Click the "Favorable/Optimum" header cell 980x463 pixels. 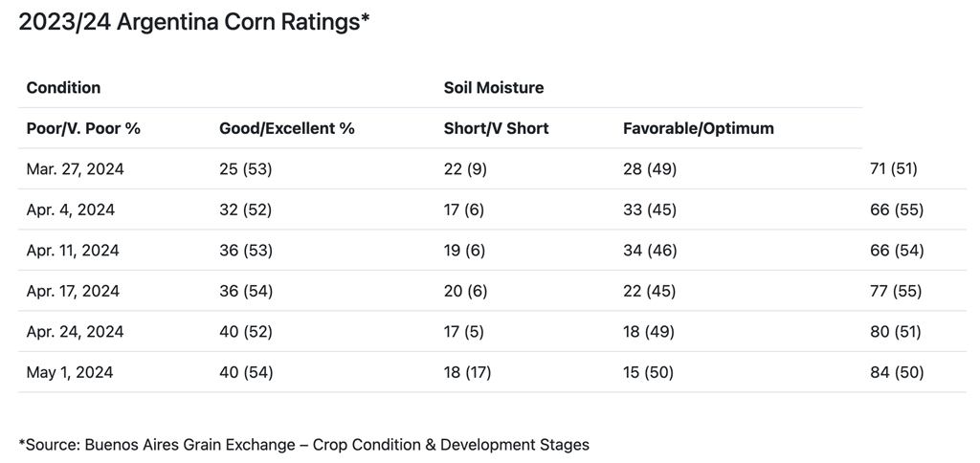click(x=699, y=128)
